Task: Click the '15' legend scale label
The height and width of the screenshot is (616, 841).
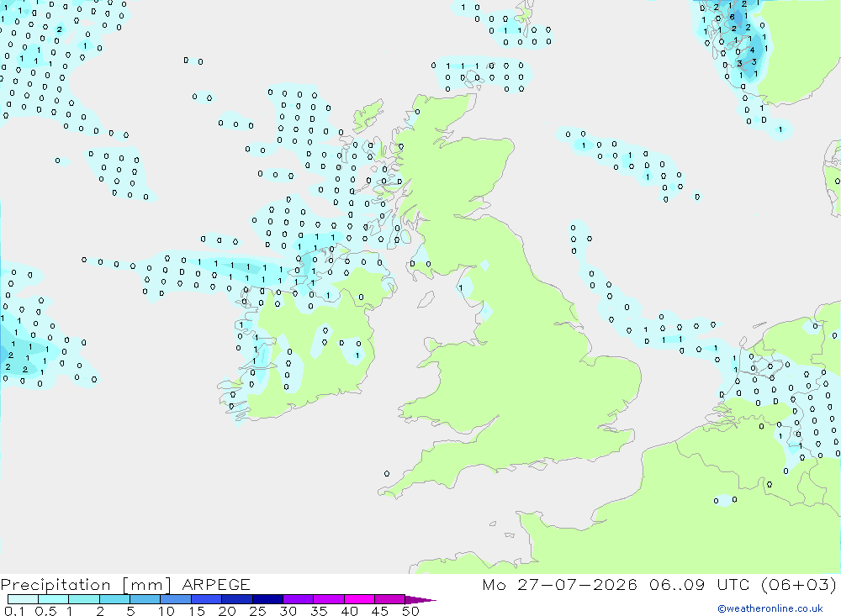Action: tap(197, 611)
